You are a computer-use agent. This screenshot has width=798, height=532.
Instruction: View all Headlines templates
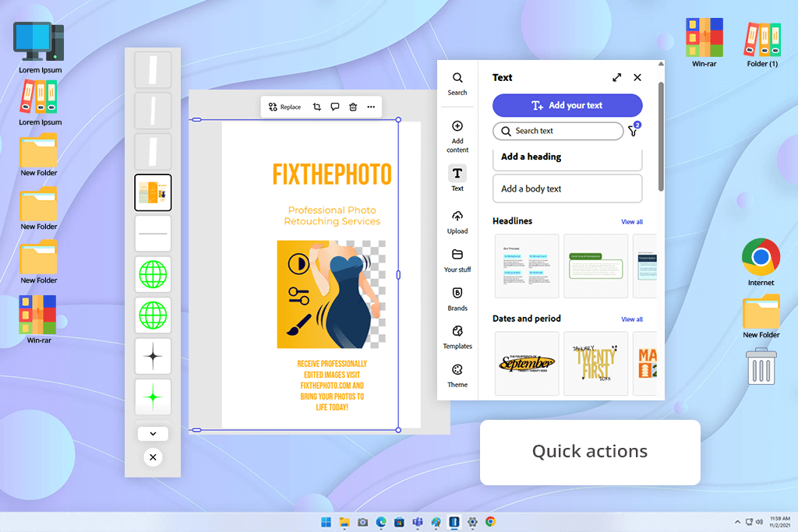[x=631, y=222]
